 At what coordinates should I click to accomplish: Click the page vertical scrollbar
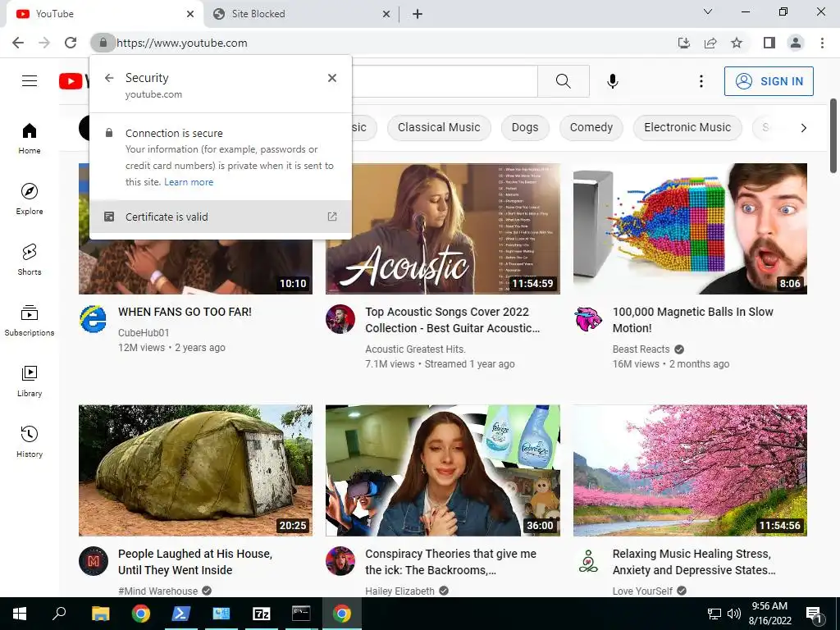[x=833, y=136]
